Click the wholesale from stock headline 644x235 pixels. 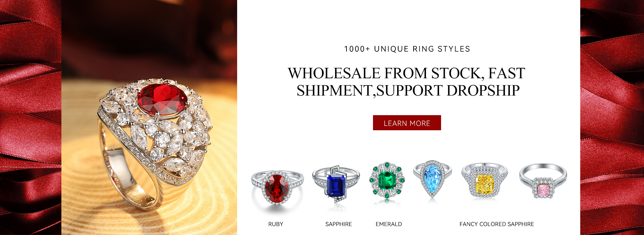[x=407, y=82]
